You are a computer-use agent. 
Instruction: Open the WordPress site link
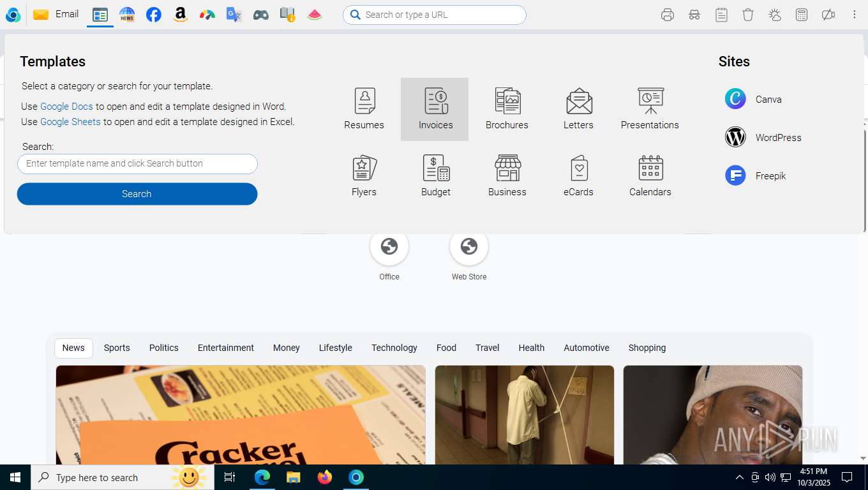[x=763, y=137]
